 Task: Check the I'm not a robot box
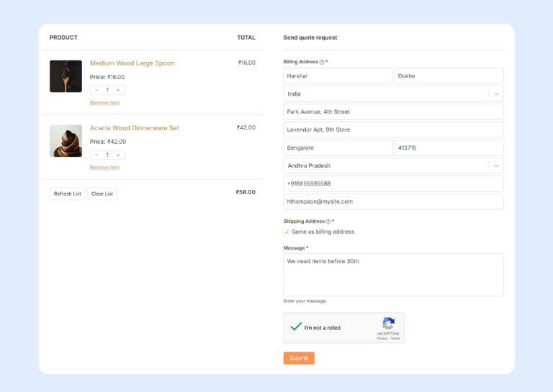click(x=295, y=327)
